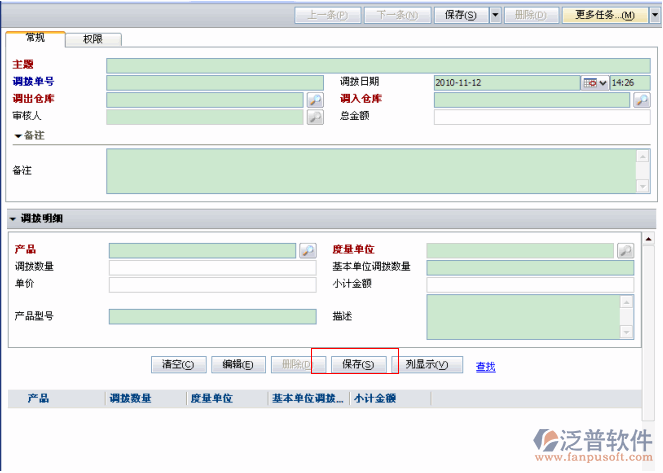
Task: Select the 常规 tab
Action: point(35,38)
